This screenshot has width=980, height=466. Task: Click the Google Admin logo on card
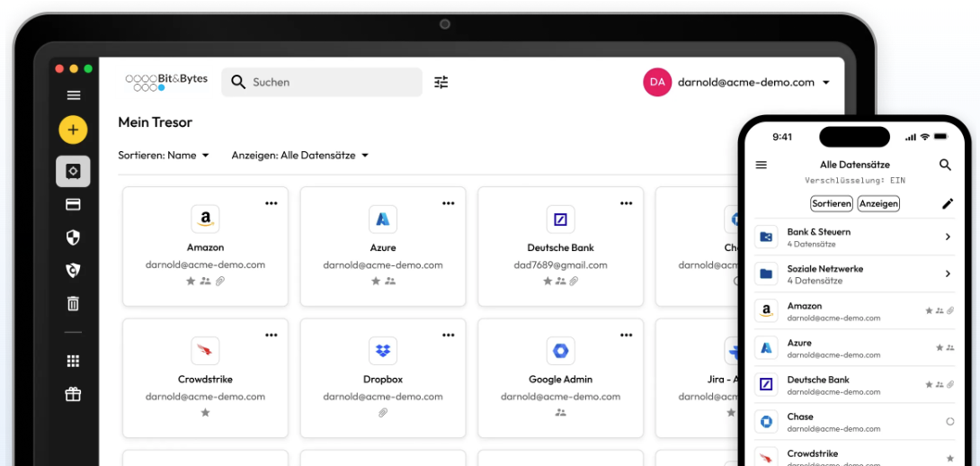(x=561, y=351)
